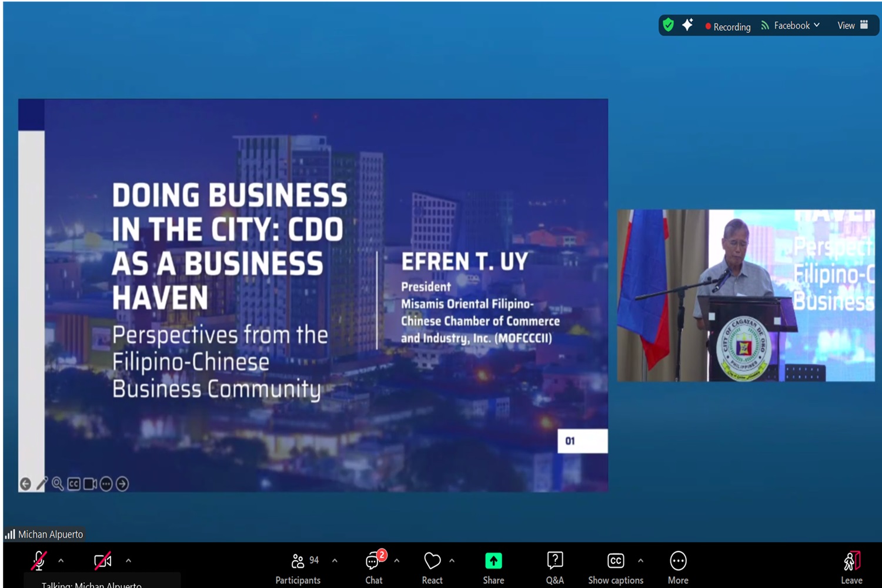
Task: Open the React heart menu
Action: tap(432, 568)
